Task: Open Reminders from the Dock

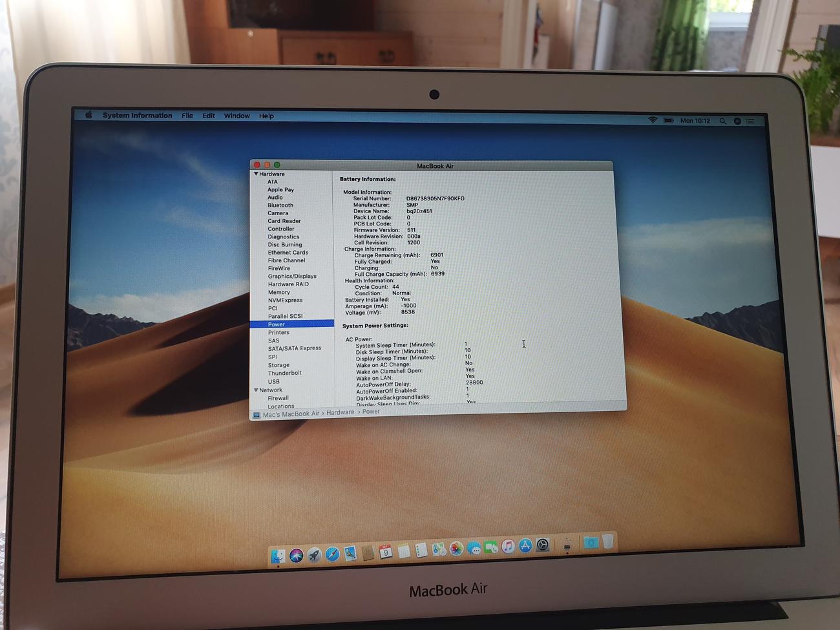Action: [x=421, y=550]
